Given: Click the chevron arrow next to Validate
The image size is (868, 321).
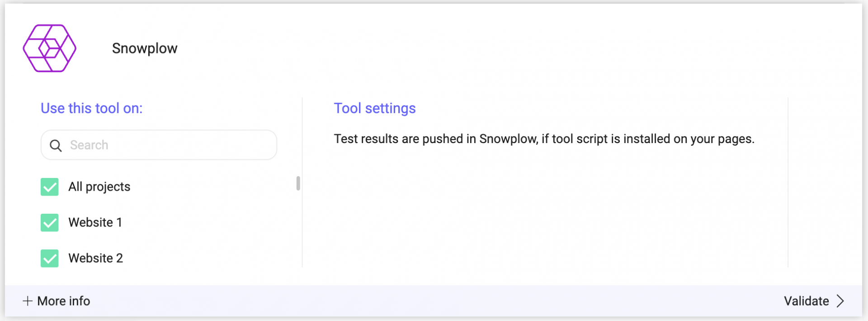Looking at the screenshot, I should click(840, 301).
